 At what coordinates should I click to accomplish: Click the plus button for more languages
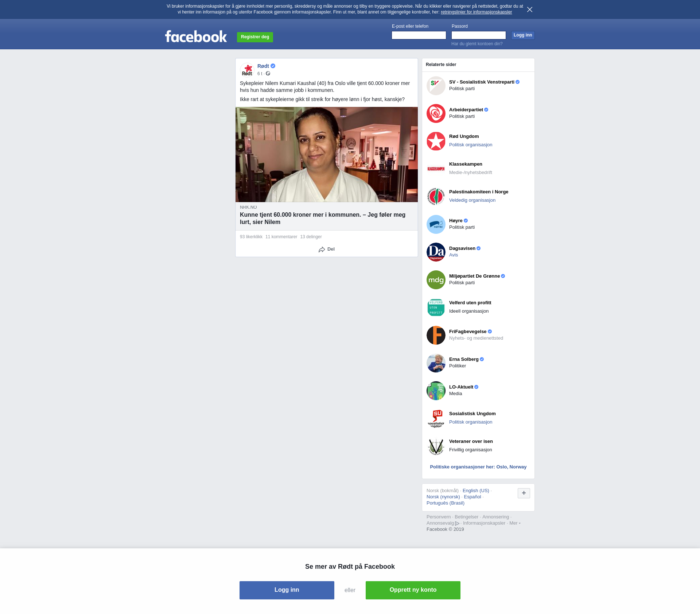click(x=524, y=493)
